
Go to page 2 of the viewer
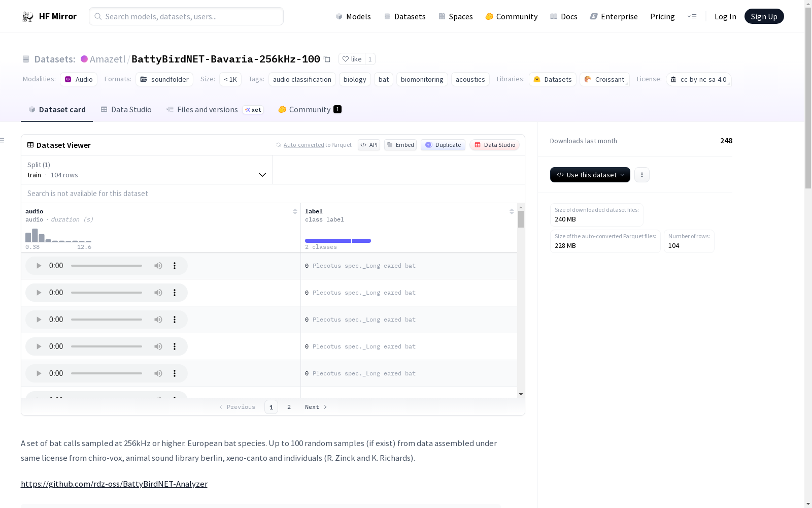click(289, 407)
